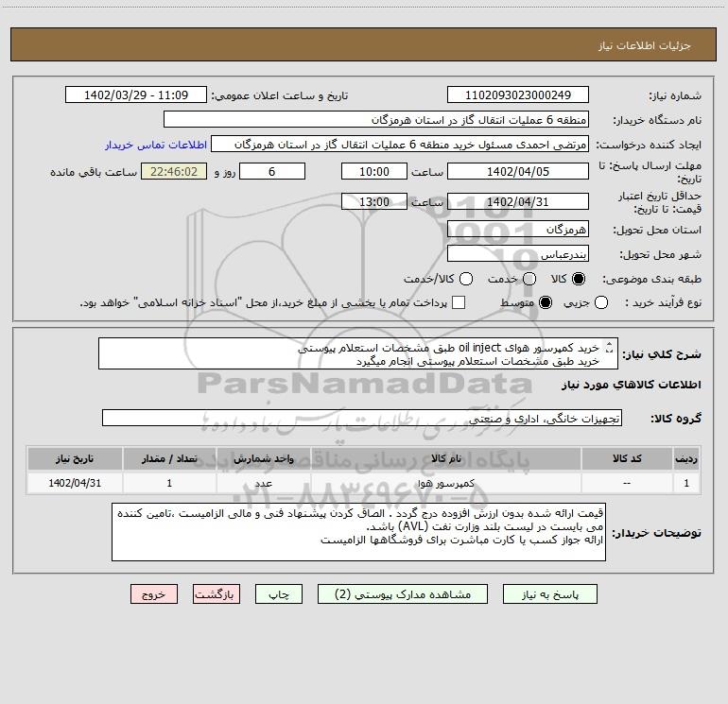The width and height of the screenshot is (728, 704).
Task: Click the request creator field مرتضی احمدی
Action: (400, 144)
